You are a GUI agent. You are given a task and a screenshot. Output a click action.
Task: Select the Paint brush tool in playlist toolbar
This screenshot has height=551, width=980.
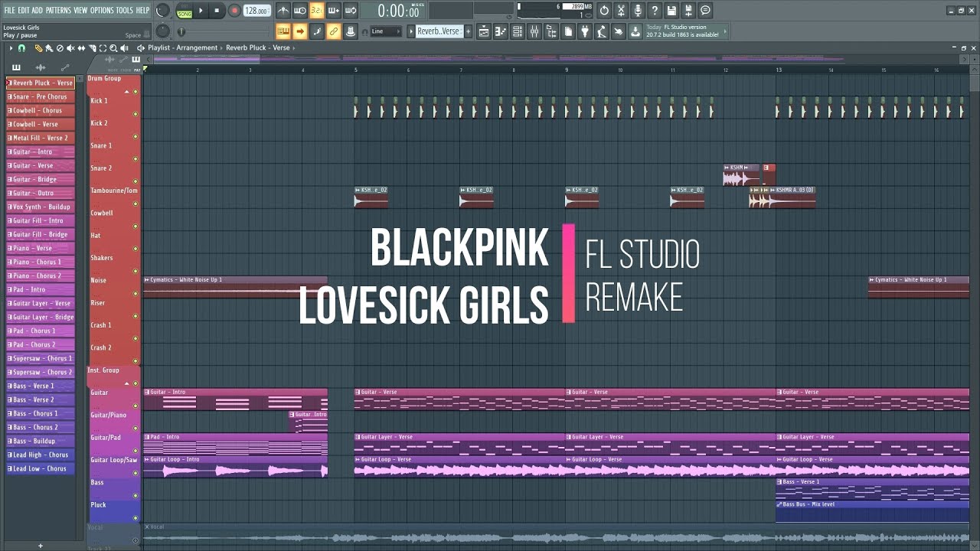click(49, 48)
